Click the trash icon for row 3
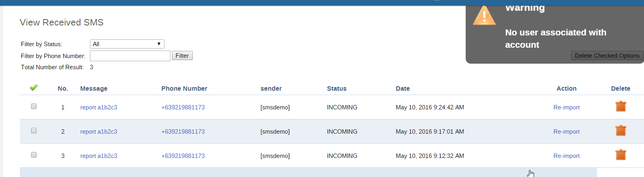Viewport: 644px width, 177px height. click(x=621, y=155)
